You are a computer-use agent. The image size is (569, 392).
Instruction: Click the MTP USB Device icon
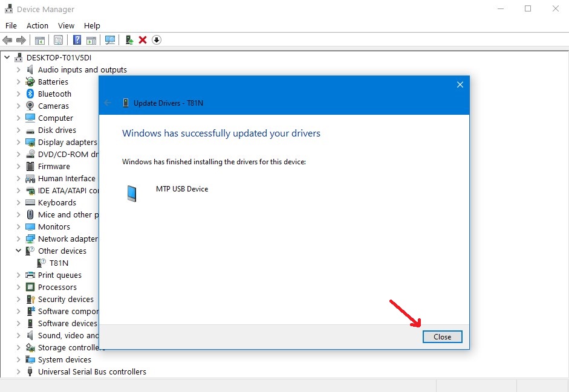click(132, 193)
